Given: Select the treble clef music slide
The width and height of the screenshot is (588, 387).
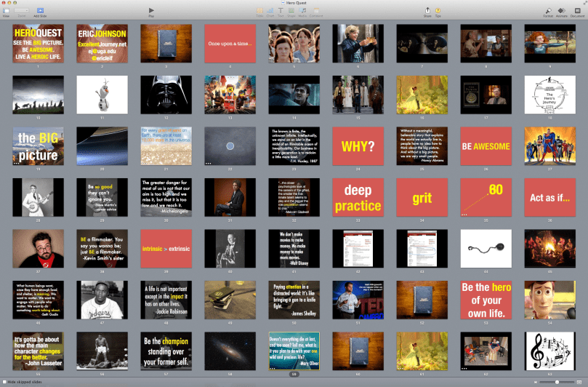Looking at the screenshot, I should click(x=549, y=351).
